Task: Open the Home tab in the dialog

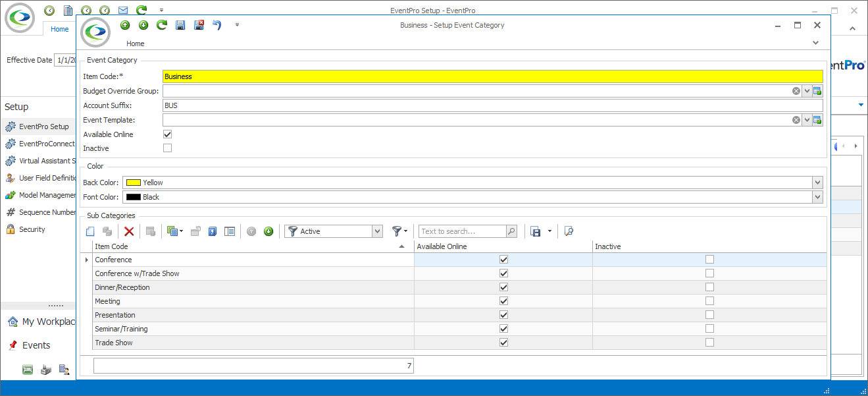Action: 136,43
